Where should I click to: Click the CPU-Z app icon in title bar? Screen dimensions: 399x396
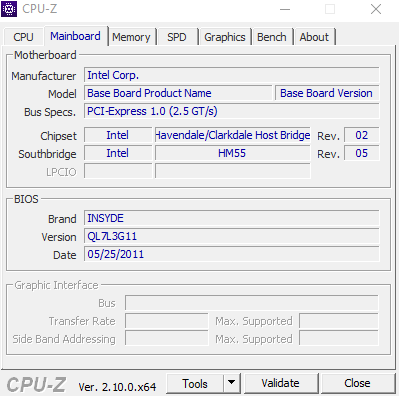coord(9,9)
